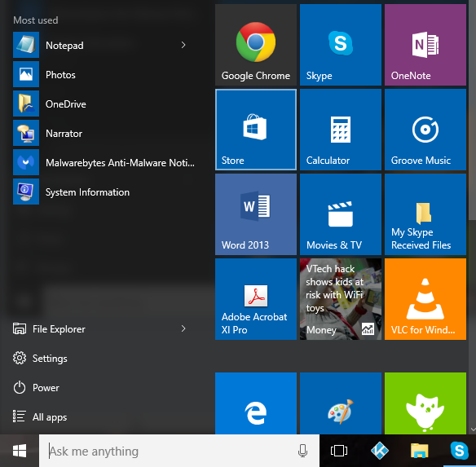Click the microphone icon in search box
This screenshot has width=476, height=467.
[302, 451]
